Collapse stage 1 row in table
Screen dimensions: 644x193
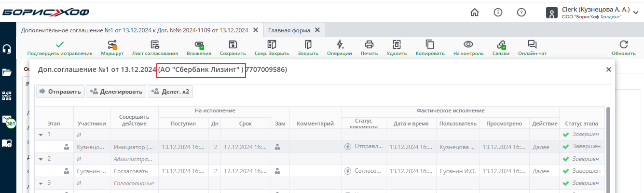point(41,135)
